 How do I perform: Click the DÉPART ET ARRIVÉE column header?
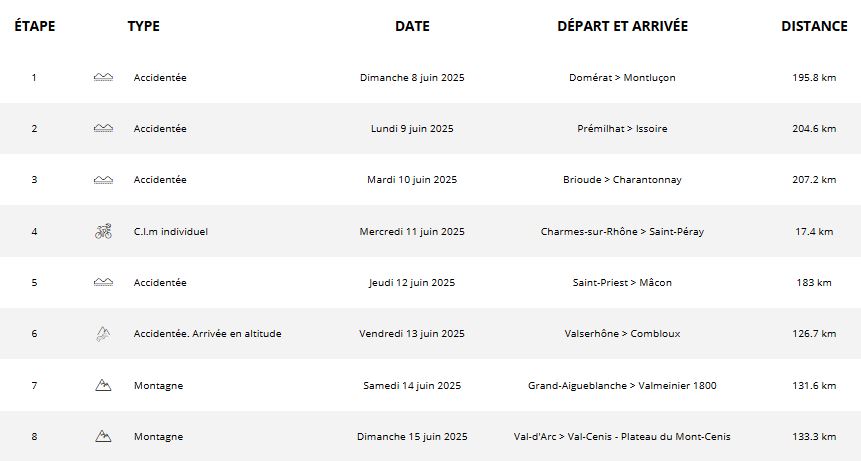622,26
